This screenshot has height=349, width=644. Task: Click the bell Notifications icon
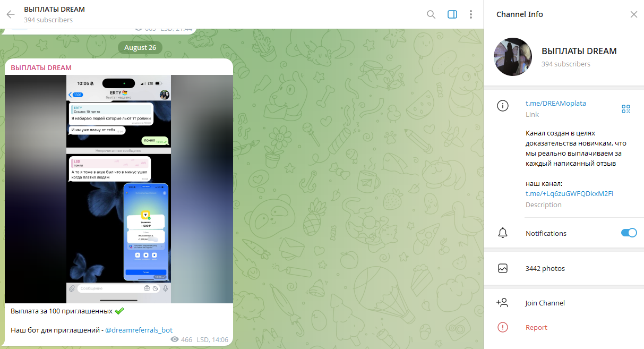click(x=502, y=233)
